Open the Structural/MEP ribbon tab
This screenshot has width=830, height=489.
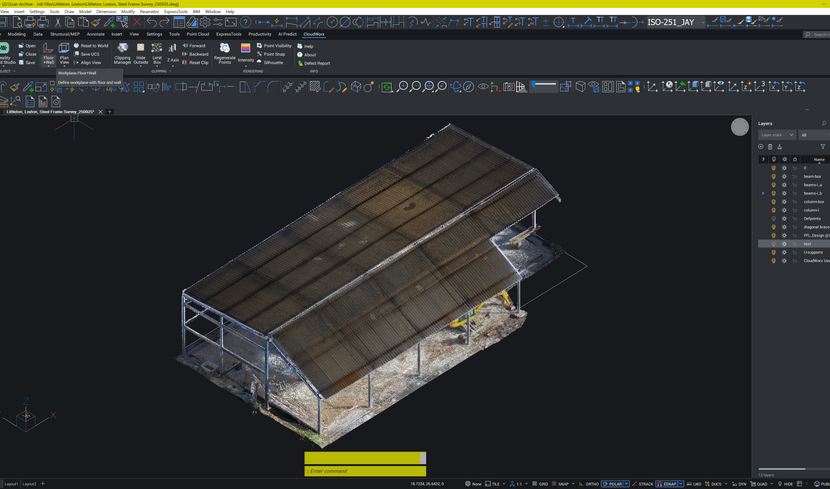click(x=65, y=34)
